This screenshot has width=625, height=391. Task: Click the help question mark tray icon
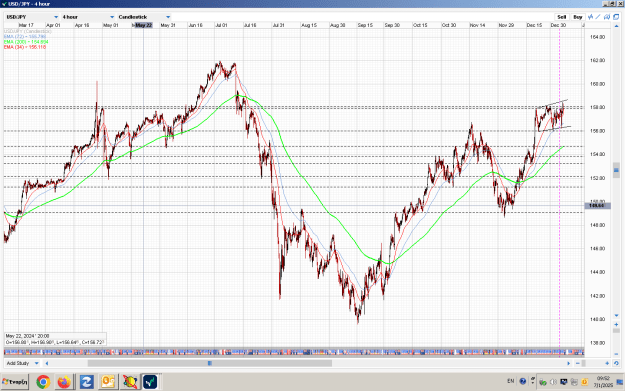pyautogui.click(x=523, y=381)
